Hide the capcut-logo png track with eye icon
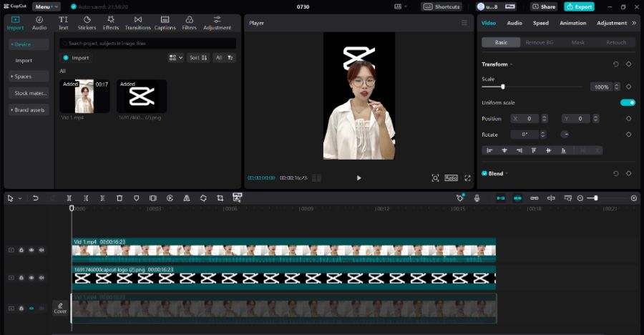The height and width of the screenshot is (335, 644). click(x=31, y=278)
